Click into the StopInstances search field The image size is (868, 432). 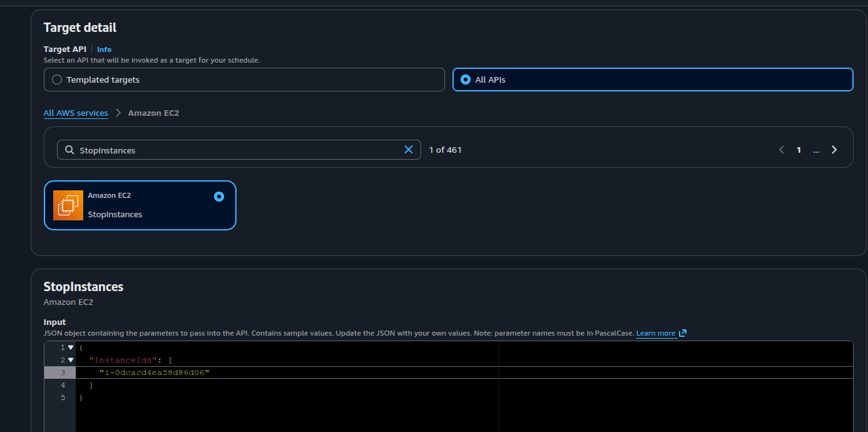(x=238, y=150)
